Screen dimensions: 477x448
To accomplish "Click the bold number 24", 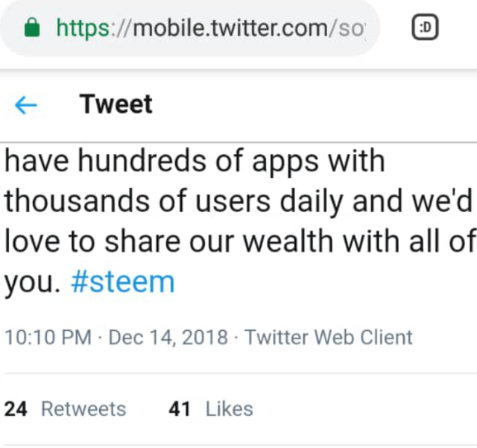I will point(16,409).
